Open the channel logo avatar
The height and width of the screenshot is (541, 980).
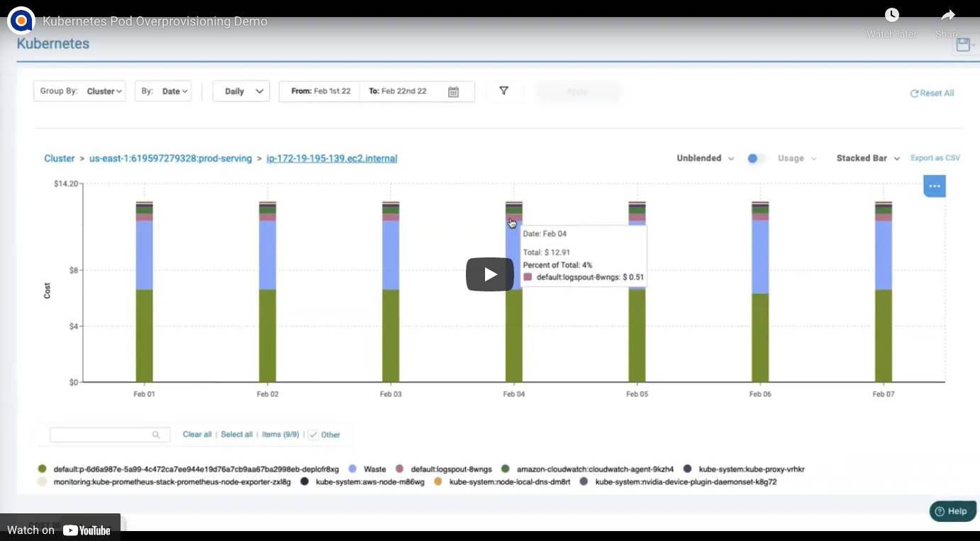(x=21, y=21)
